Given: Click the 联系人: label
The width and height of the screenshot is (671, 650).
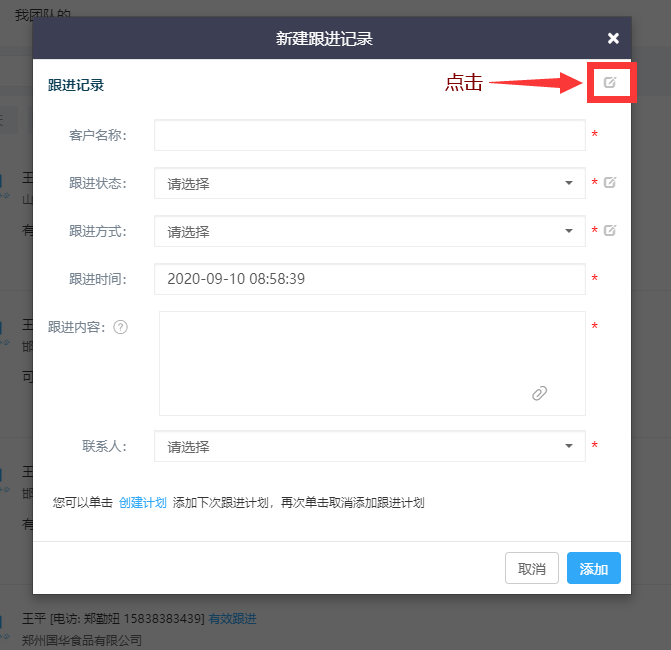Looking at the screenshot, I should click(x=104, y=446).
